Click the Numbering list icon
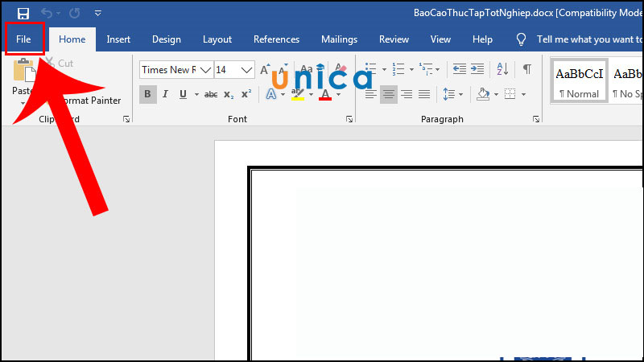The width and height of the screenshot is (644, 362). tap(398, 69)
